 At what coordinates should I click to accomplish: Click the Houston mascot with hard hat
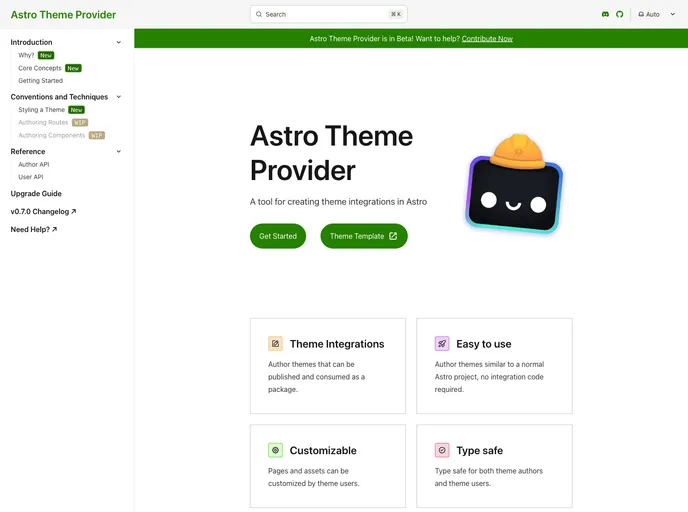click(x=514, y=183)
